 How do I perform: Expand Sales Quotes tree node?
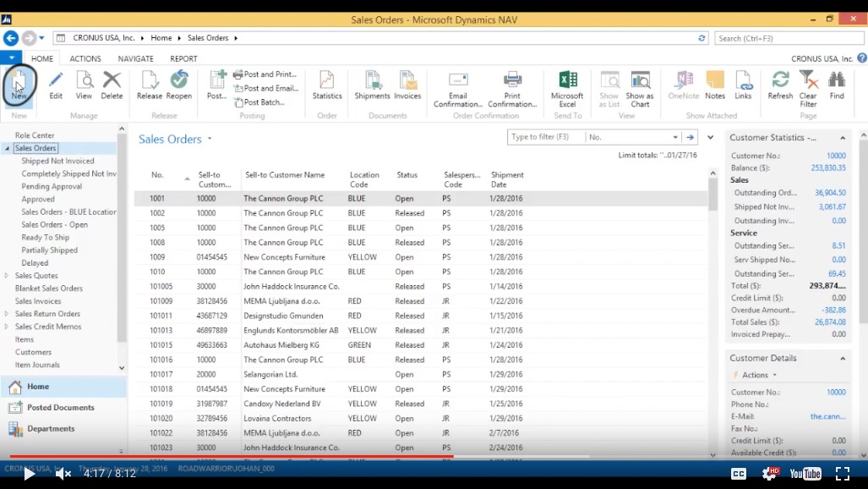point(7,276)
